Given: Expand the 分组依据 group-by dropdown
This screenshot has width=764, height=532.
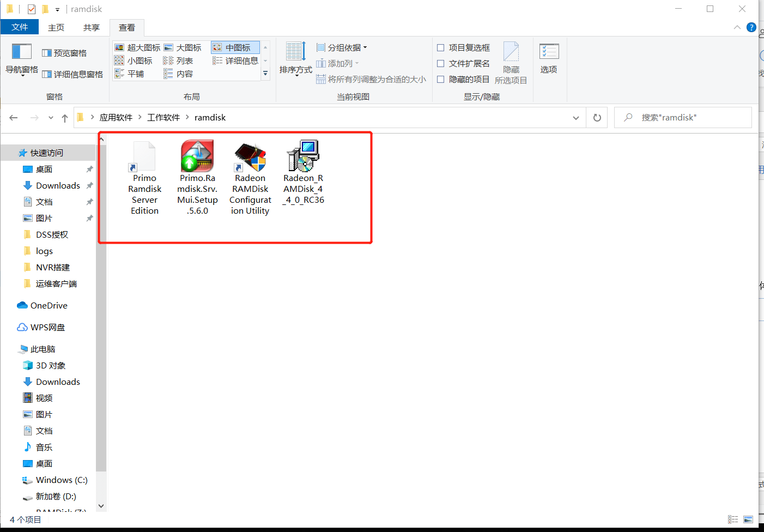Looking at the screenshot, I should (342, 47).
